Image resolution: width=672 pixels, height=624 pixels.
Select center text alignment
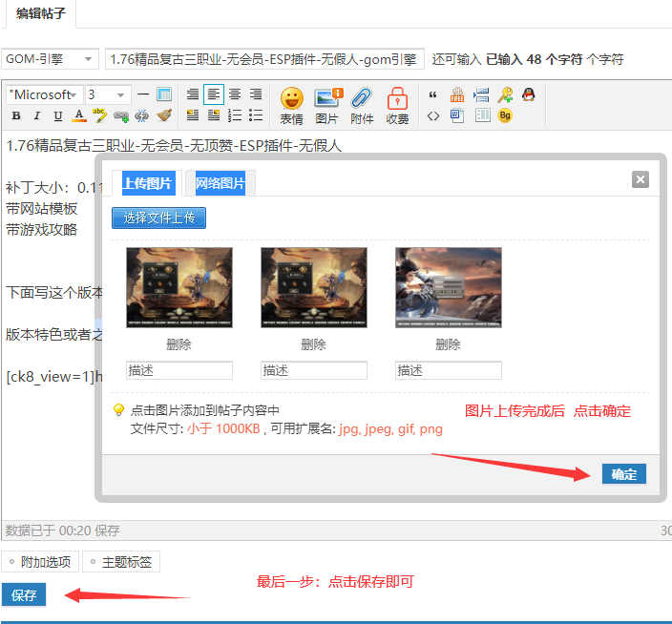pyautogui.click(x=235, y=94)
